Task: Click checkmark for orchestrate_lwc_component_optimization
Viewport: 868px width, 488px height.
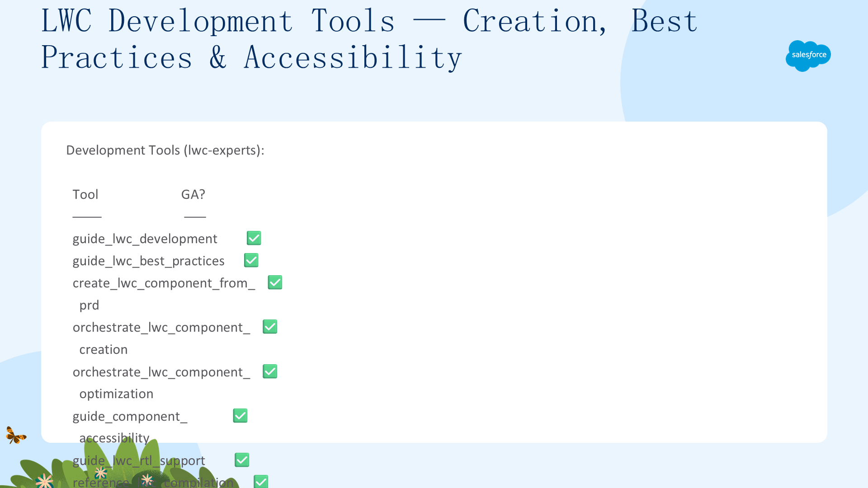Action: 270,371
